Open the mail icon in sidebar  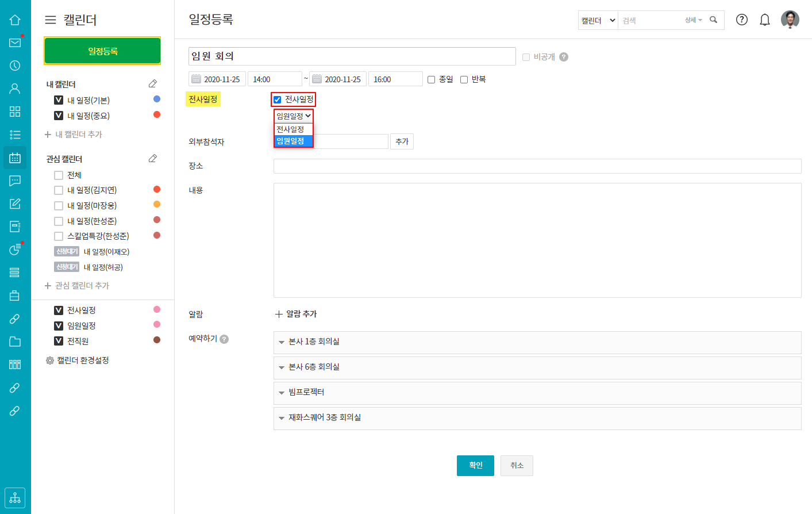pos(15,43)
